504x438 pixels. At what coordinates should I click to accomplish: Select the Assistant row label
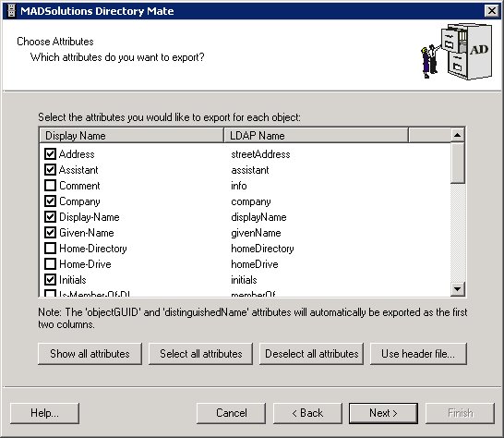(78, 170)
